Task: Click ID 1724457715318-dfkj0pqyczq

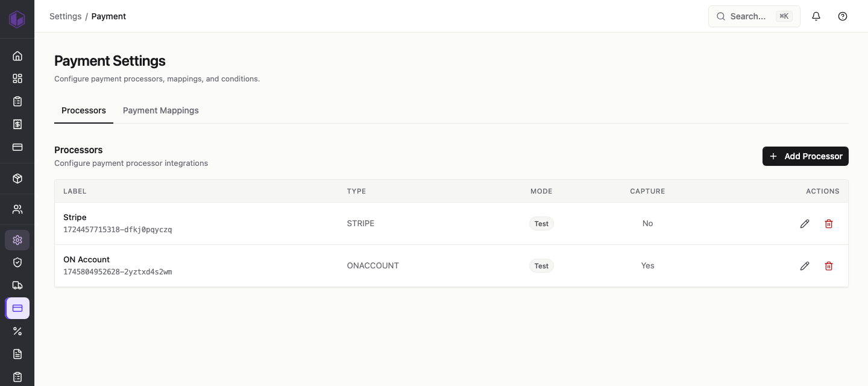Action: 118,230
